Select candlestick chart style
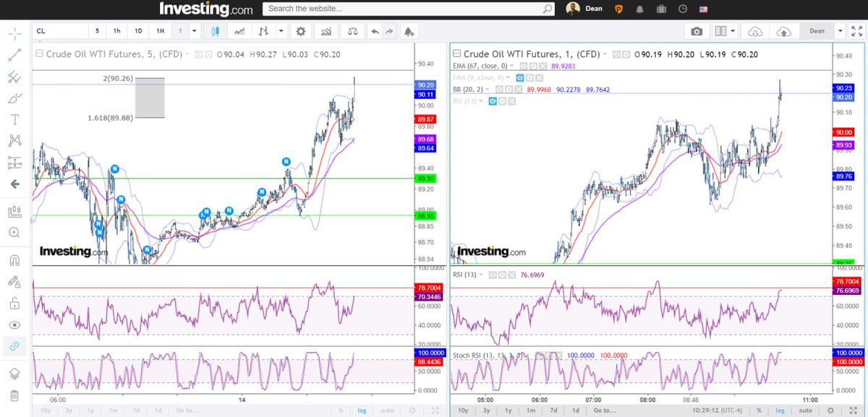The height and width of the screenshot is (417, 868). click(215, 32)
